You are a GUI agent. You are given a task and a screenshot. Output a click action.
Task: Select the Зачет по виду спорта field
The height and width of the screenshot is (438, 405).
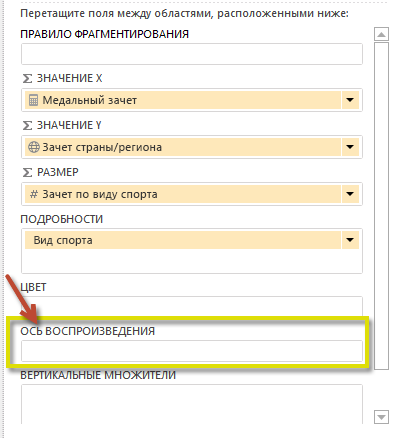point(183,194)
